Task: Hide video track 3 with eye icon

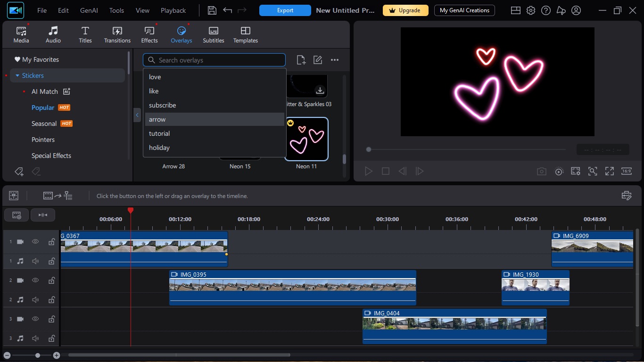Action: click(35, 319)
